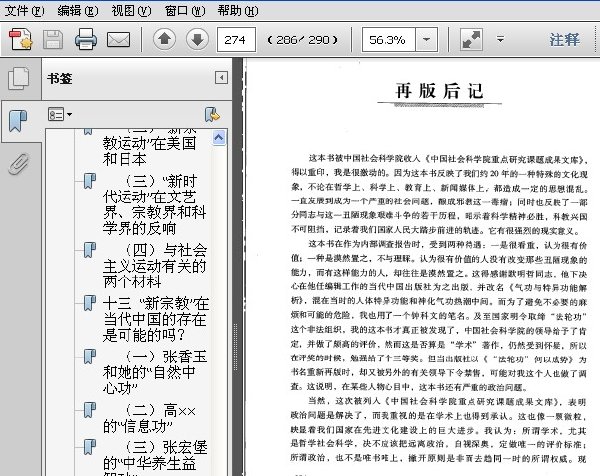Image resolution: width=600 pixels, height=476 pixels.
Task: Go to next page down arrow
Action: coord(197,39)
